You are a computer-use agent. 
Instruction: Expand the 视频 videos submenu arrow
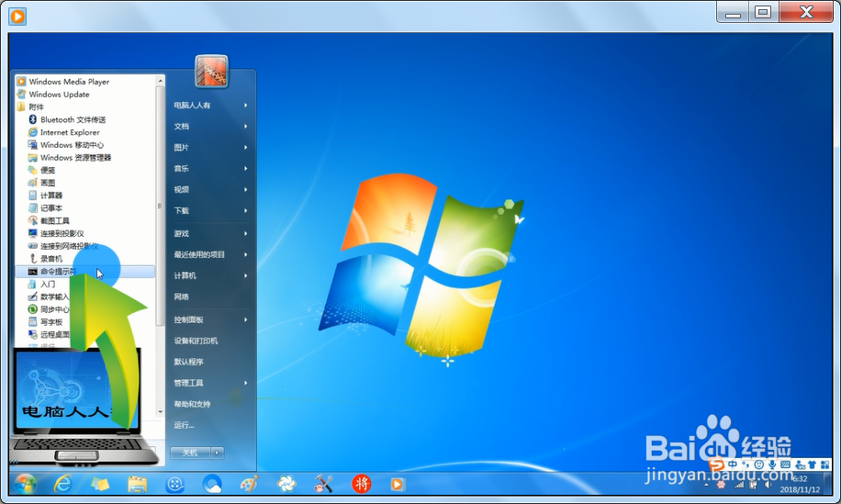[x=246, y=189]
